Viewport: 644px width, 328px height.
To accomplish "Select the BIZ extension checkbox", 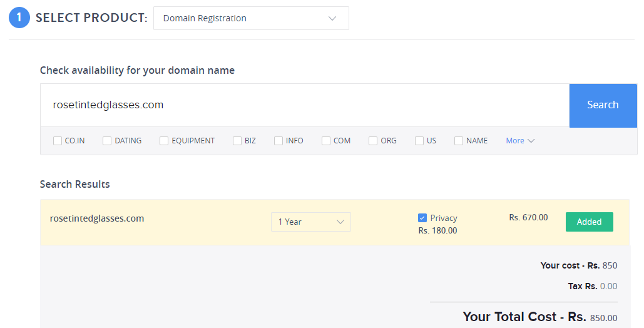I will click(x=237, y=141).
